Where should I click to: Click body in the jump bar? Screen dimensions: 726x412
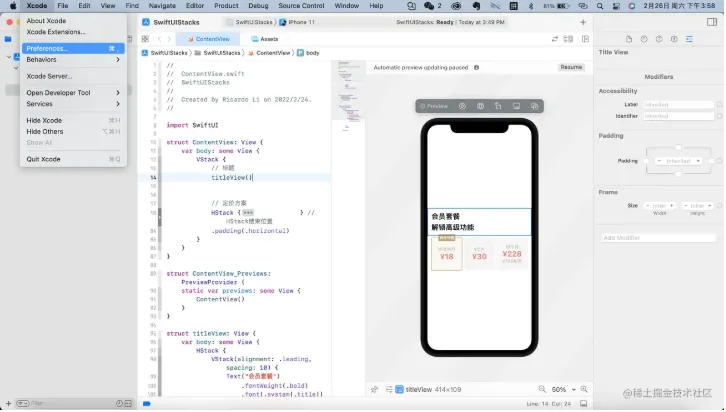(x=308, y=53)
